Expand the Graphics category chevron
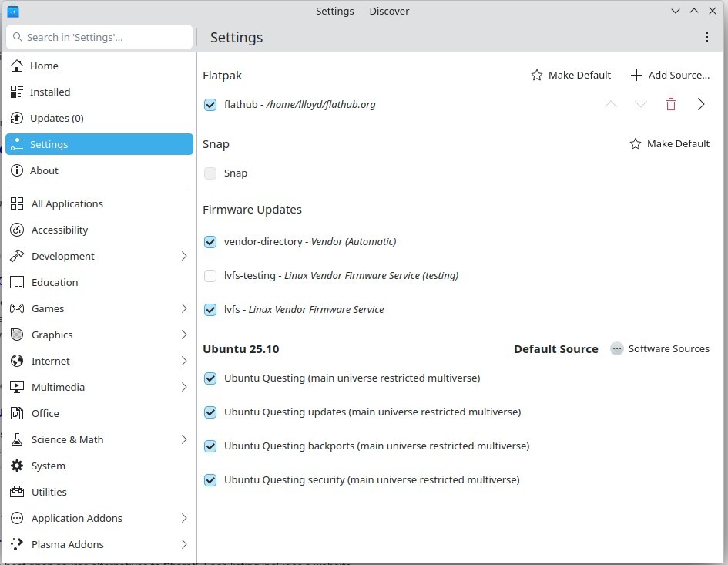The width and height of the screenshot is (728, 565). pos(184,335)
